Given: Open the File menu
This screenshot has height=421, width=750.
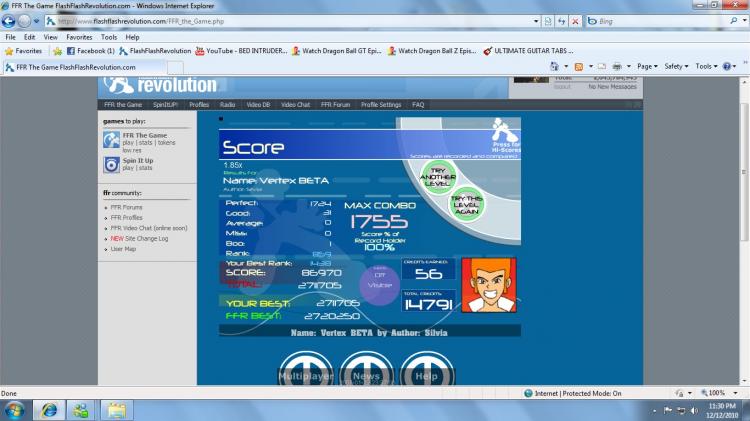Looking at the screenshot, I should [x=11, y=37].
